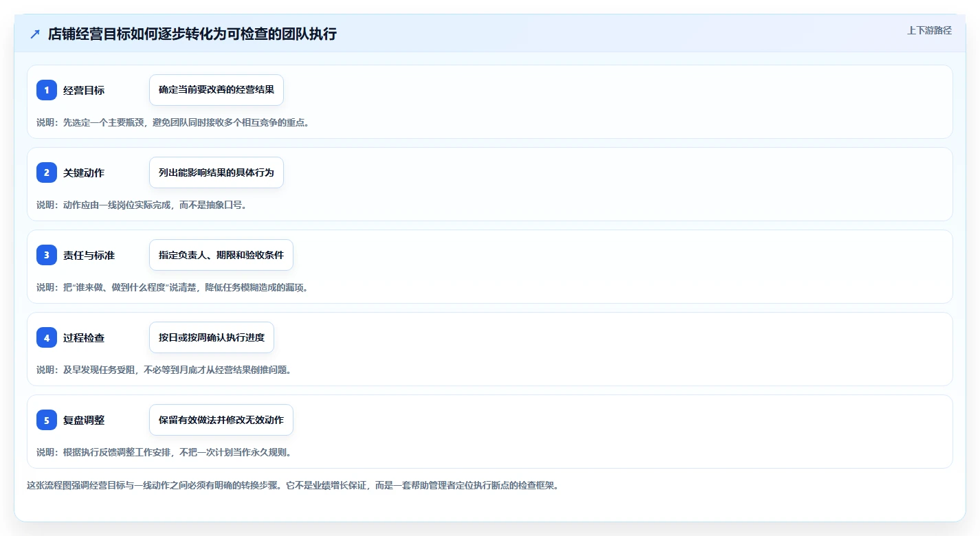Click the step number 2 badge
This screenshot has height=536, width=980.
(x=47, y=172)
